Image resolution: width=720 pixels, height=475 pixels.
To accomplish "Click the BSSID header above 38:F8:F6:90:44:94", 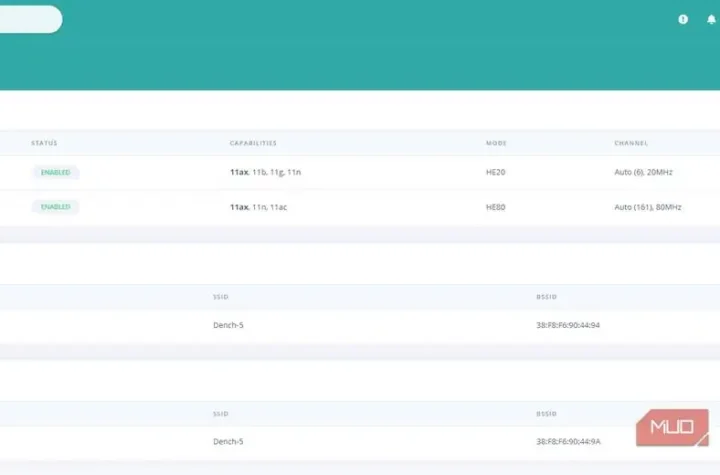I will [546, 297].
